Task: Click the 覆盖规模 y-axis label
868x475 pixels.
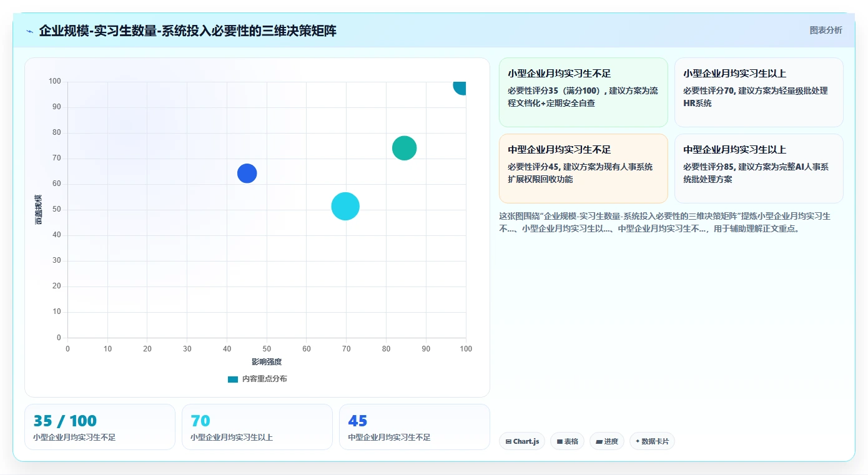Action: [39, 210]
